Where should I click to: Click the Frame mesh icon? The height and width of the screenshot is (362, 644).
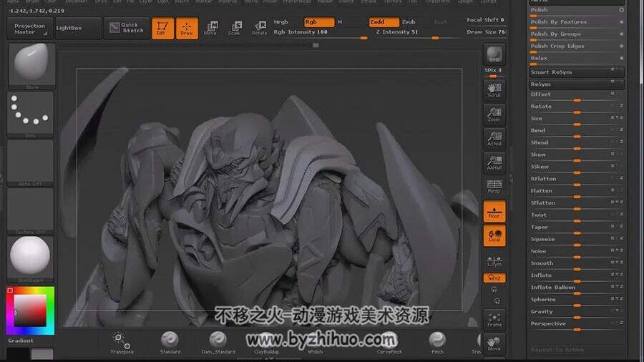tap(494, 320)
